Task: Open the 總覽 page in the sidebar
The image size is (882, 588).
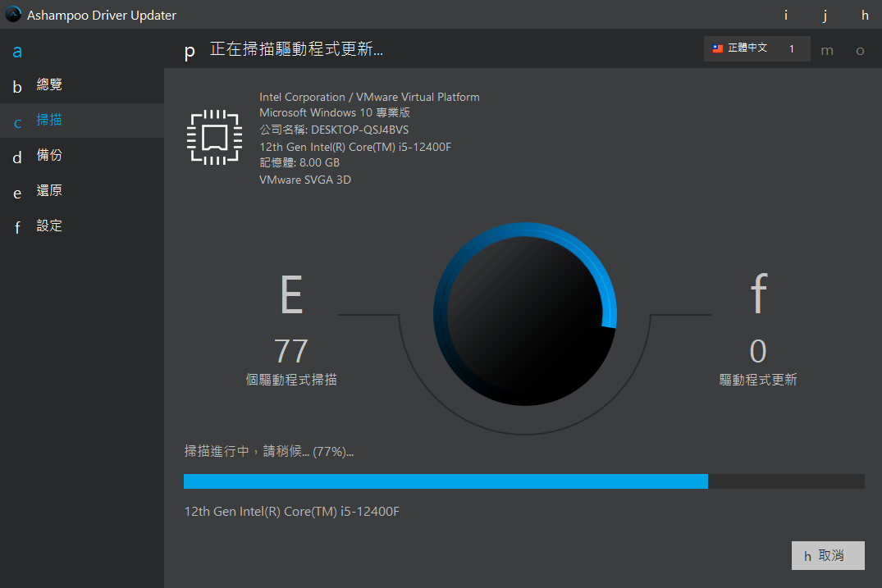Action: click(82, 85)
